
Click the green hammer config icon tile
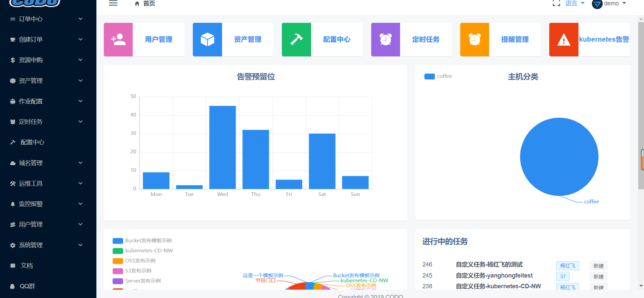(x=296, y=40)
